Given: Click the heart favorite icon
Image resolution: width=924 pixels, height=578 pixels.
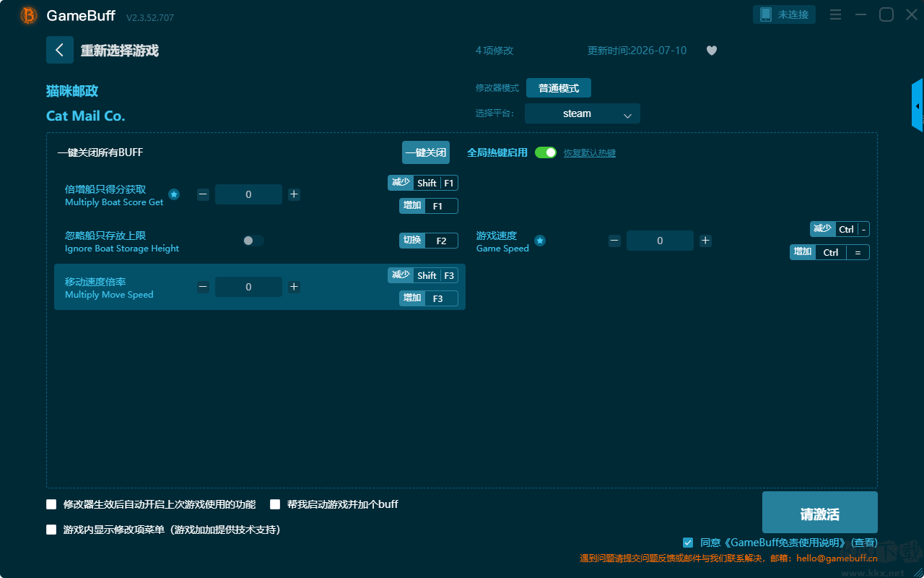Looking at the screenshot, I should pyautogui.click(x=712, y=51).
